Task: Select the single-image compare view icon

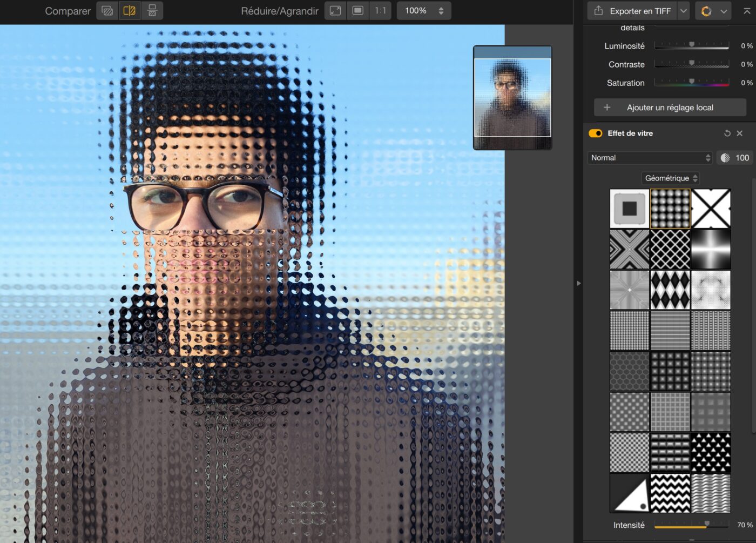Action: [x=107, y=11]
